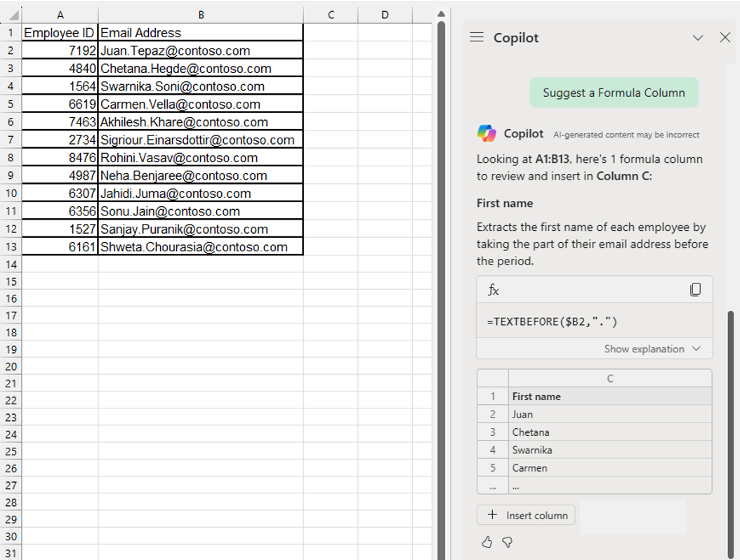Select row 1 header
Screen dimensions: 740x560
point(11,32)
